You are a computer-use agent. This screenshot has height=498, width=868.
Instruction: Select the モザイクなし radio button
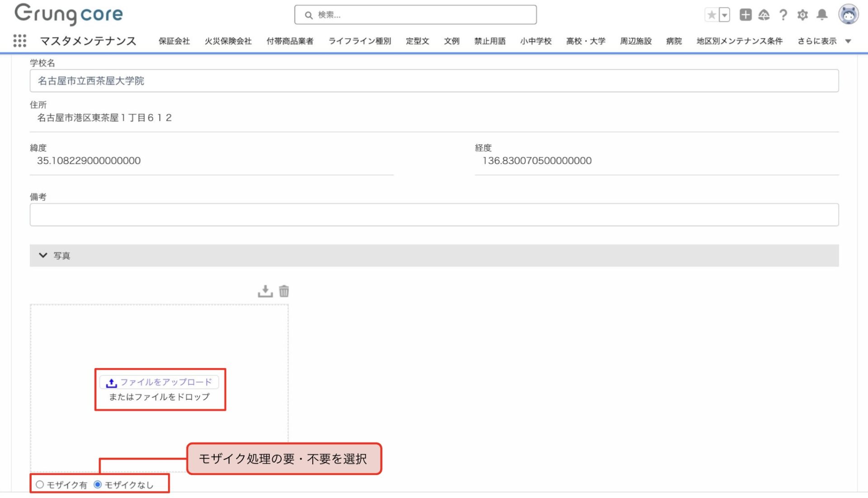(x=98, y=484)
